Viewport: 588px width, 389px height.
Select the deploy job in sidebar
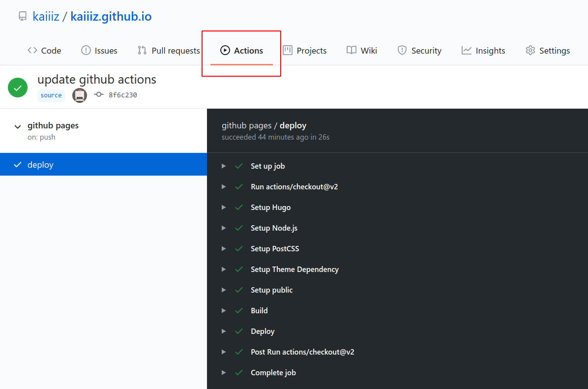tap(40, 165)
